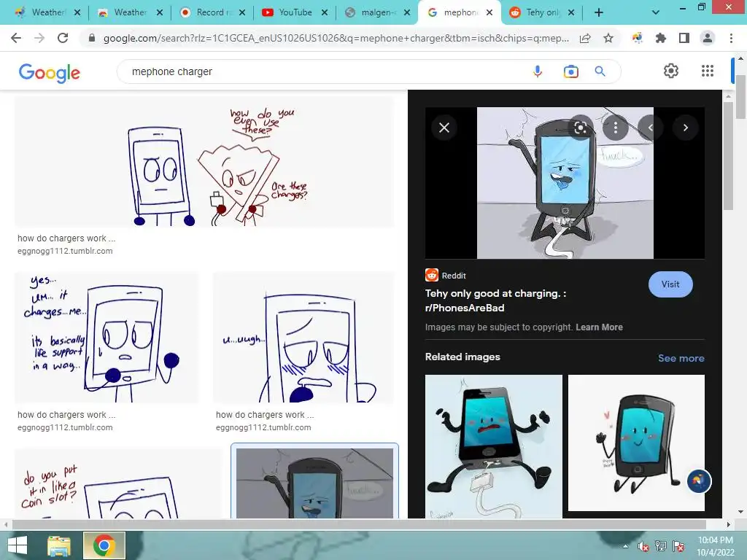Click the floating weather widget icon
This screenshot has width=747, height=560.
[x=698, y=481]
